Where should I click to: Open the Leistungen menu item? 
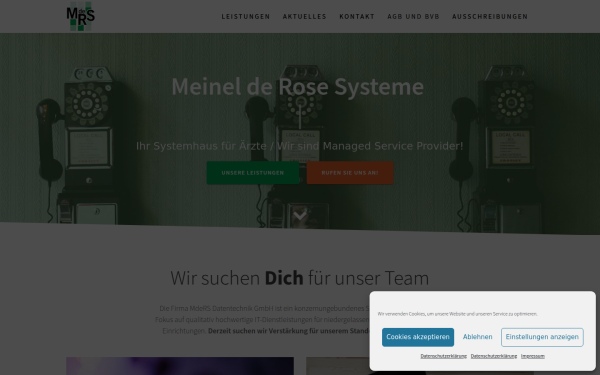[246, 16]
